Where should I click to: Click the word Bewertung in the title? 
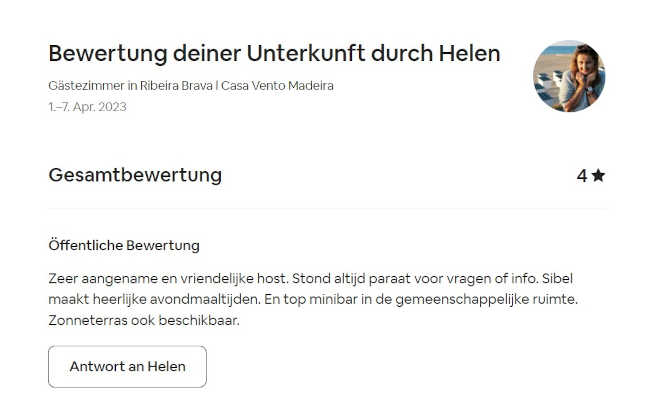point(108,54)
